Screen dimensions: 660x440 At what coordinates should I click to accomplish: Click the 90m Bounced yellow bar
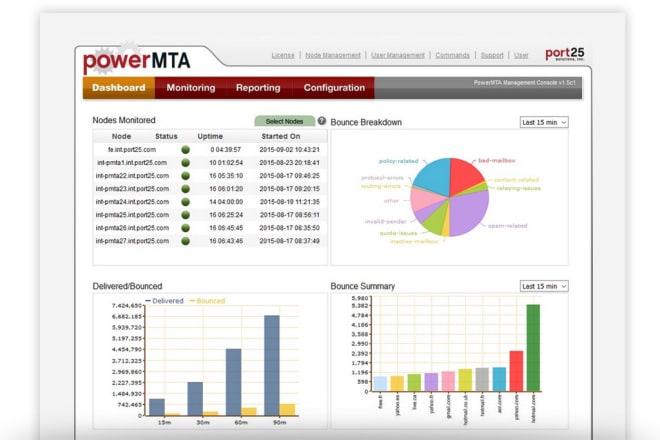(287, 410)
